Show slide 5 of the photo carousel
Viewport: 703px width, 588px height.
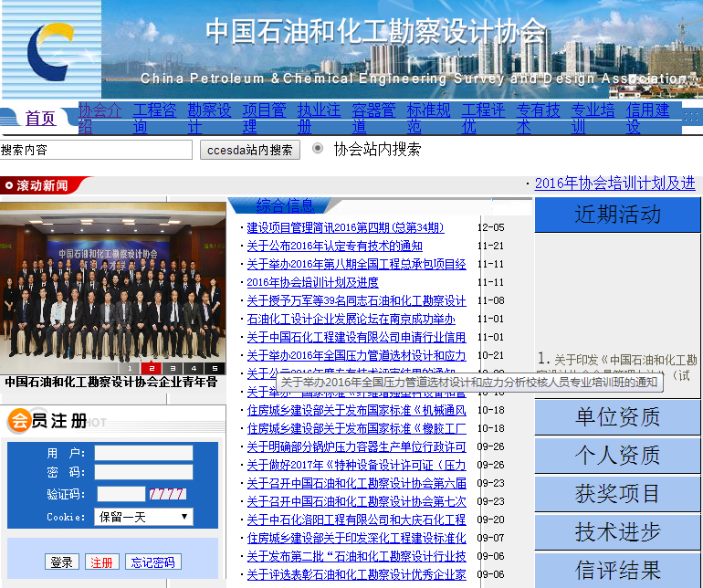[x=215, y=368]
